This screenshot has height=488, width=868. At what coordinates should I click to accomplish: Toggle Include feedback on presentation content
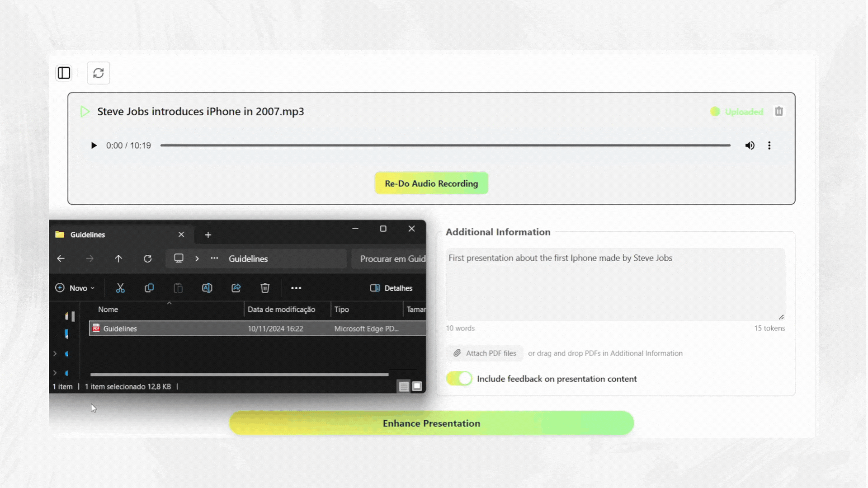point(459,379)
